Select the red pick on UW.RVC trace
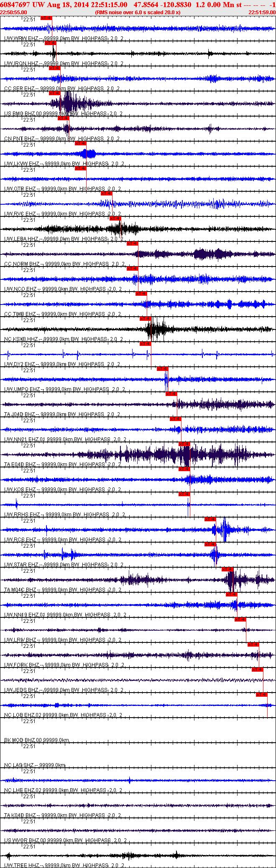 106,193
